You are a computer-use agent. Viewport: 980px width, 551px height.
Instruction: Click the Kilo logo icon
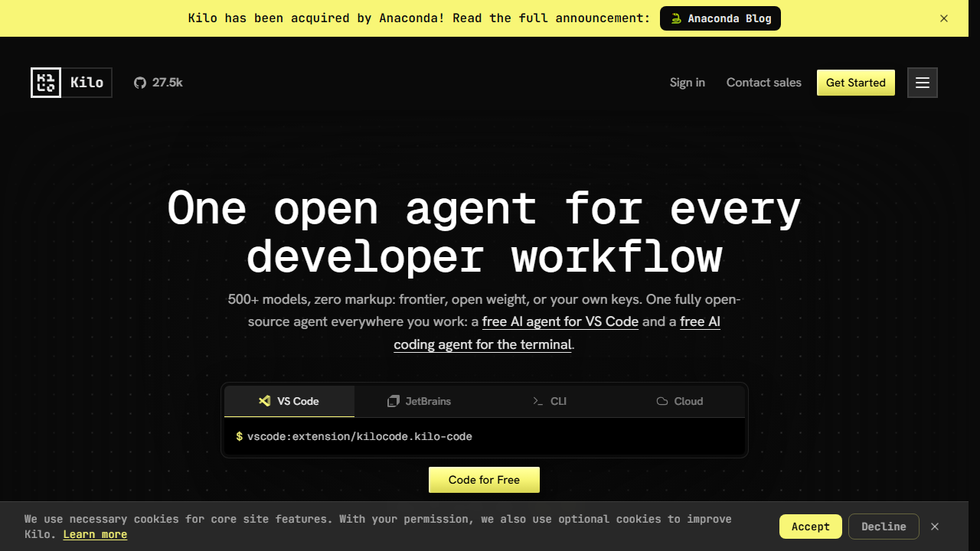pyautogui.click(x=46, y=83)
